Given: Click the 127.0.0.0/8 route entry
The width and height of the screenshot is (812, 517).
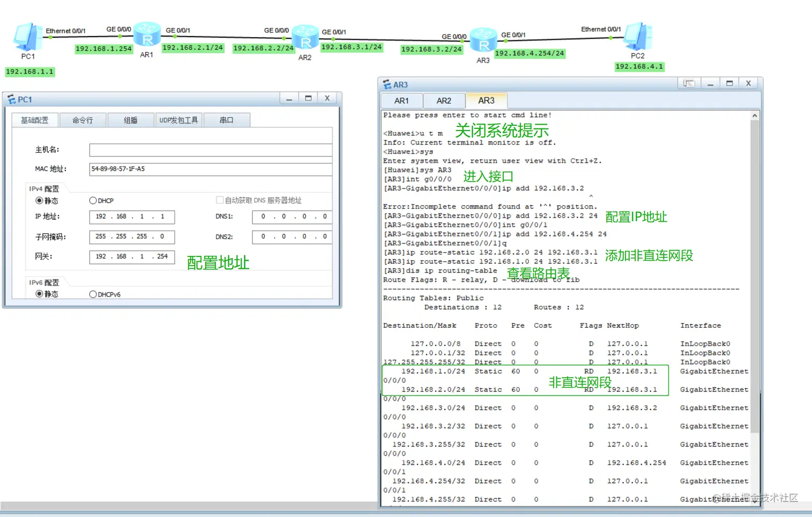Looking at the screenshot, I should click(x=570, y=344).
